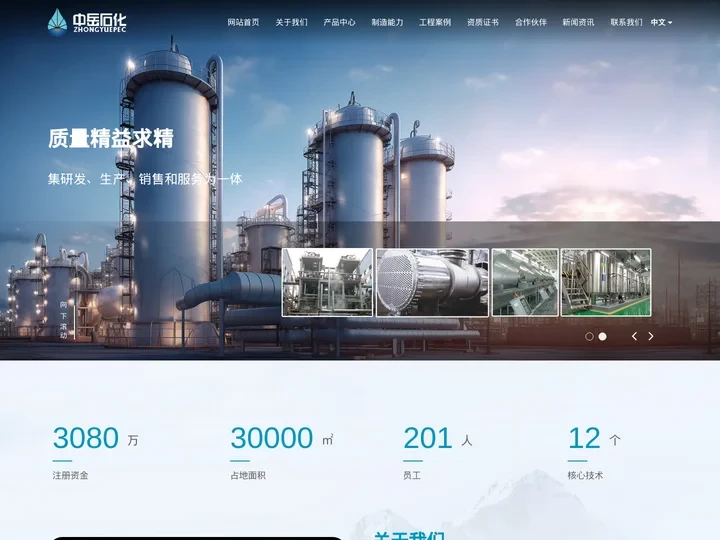Select the second filled carousel dot
The image size is (720, 540).
pyautogui.click(x=602, y=337)
